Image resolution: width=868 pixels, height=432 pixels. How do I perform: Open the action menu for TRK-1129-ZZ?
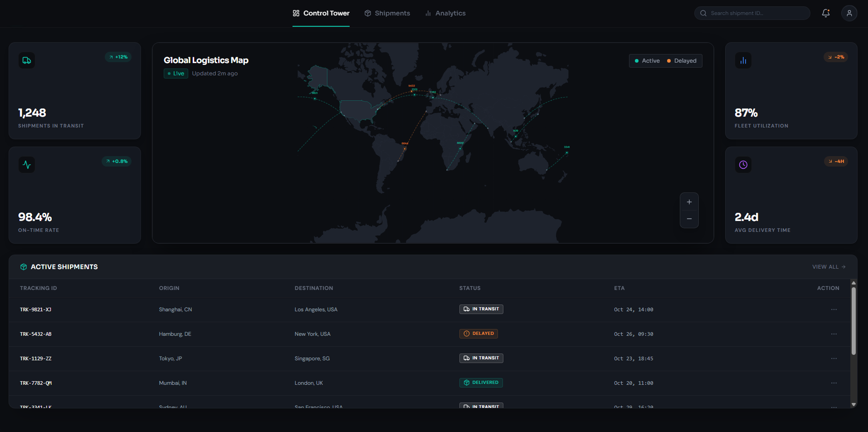[834, 358]
